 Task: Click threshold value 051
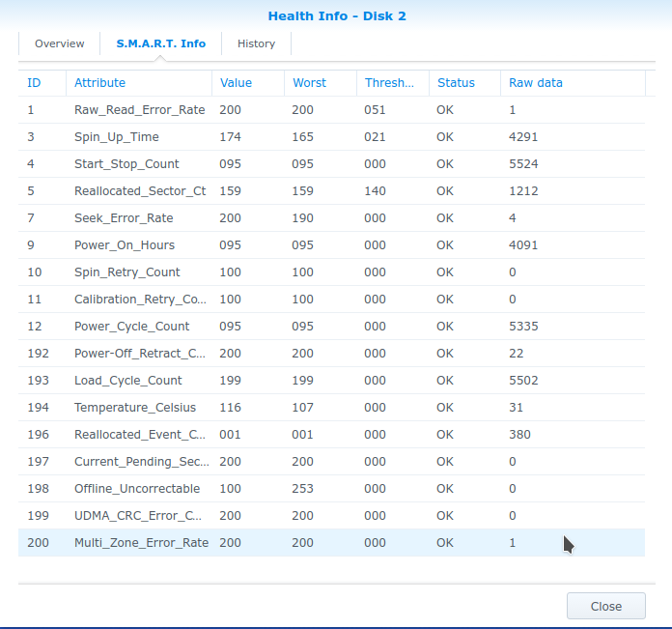click(375, 110)
